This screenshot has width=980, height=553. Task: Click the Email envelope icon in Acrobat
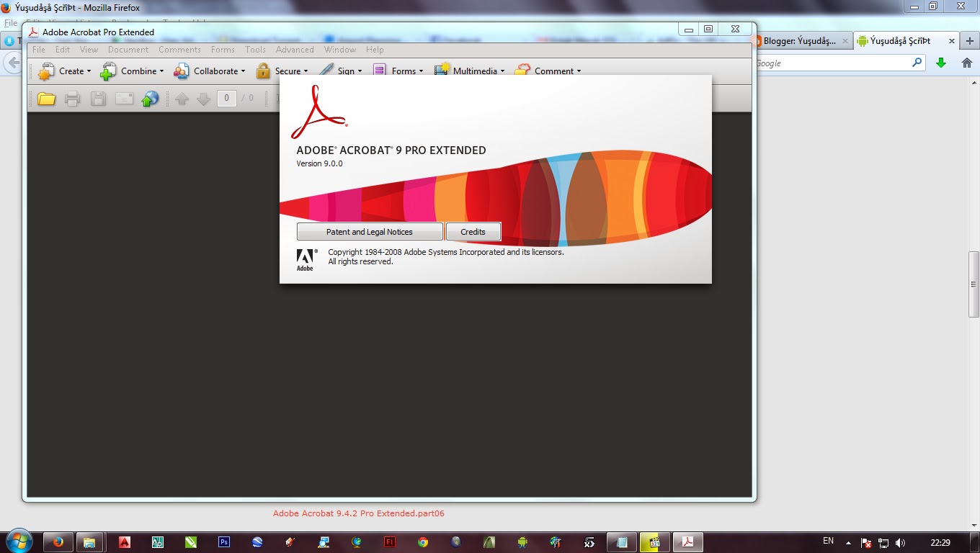(124, 99)
